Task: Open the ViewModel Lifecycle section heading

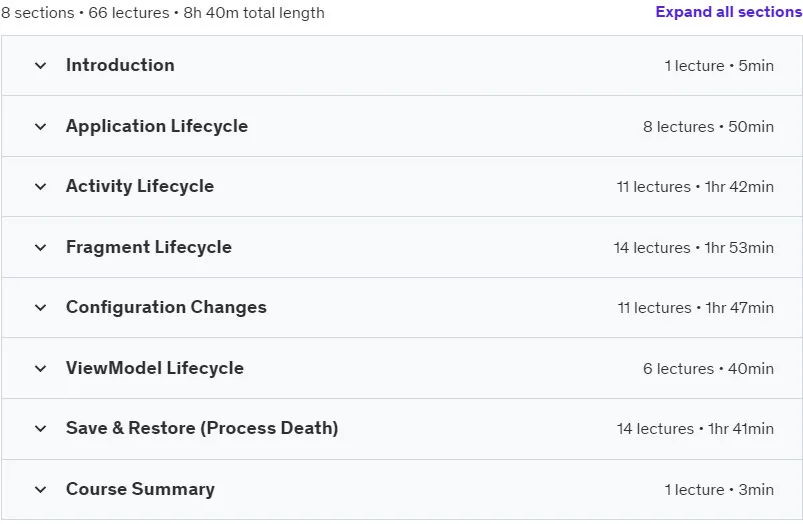Action: [155, 368]
